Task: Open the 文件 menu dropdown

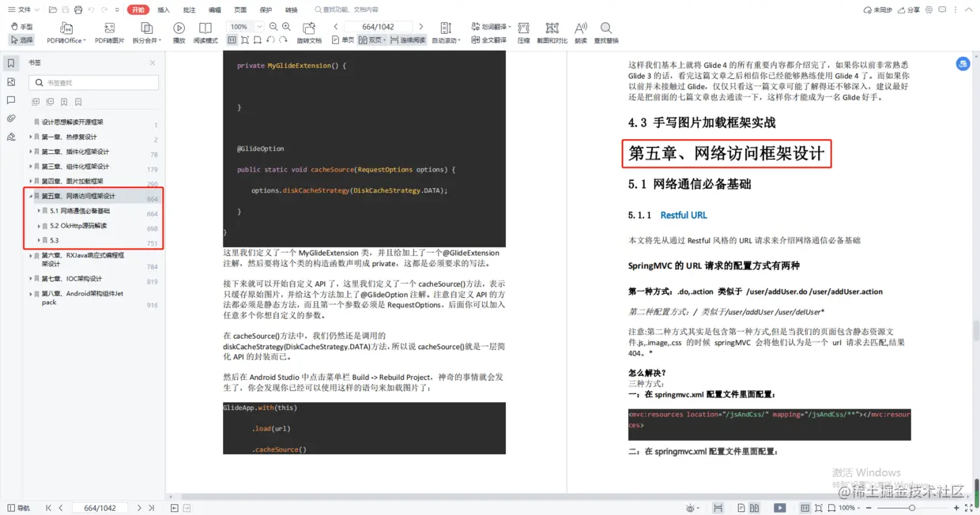Action: click(x=23, y=9)
